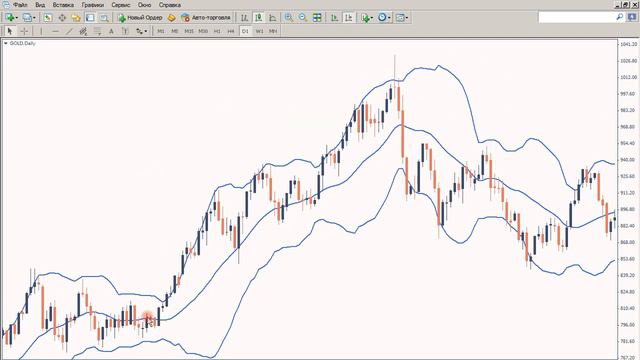The height and width of the screenshot is (360, 640).
Task: Select the horizontal line drawing tool
Action: coord(55,31)
